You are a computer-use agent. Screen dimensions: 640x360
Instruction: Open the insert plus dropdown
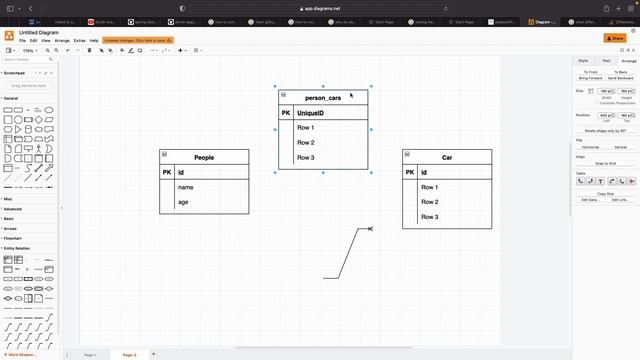[182, 51]
